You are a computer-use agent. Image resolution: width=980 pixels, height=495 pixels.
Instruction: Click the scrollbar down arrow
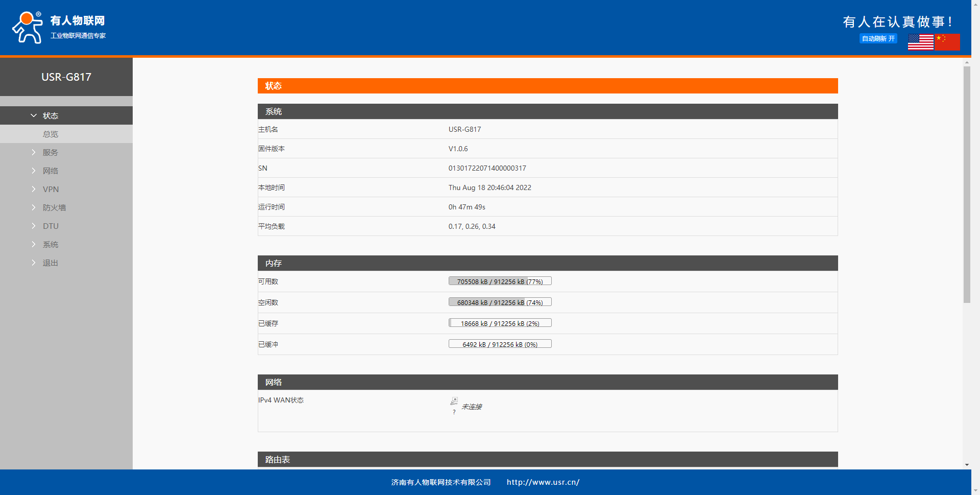coord(967,465)
